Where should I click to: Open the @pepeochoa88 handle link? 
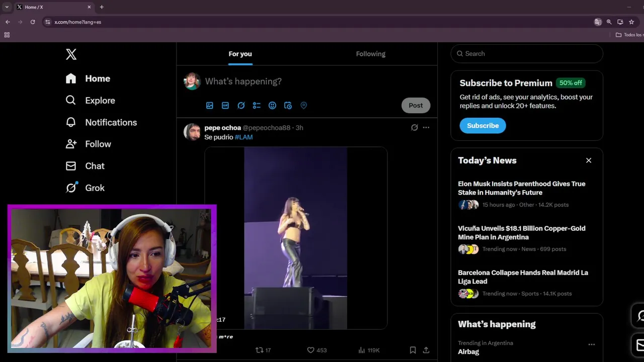(x=266, y=128)
